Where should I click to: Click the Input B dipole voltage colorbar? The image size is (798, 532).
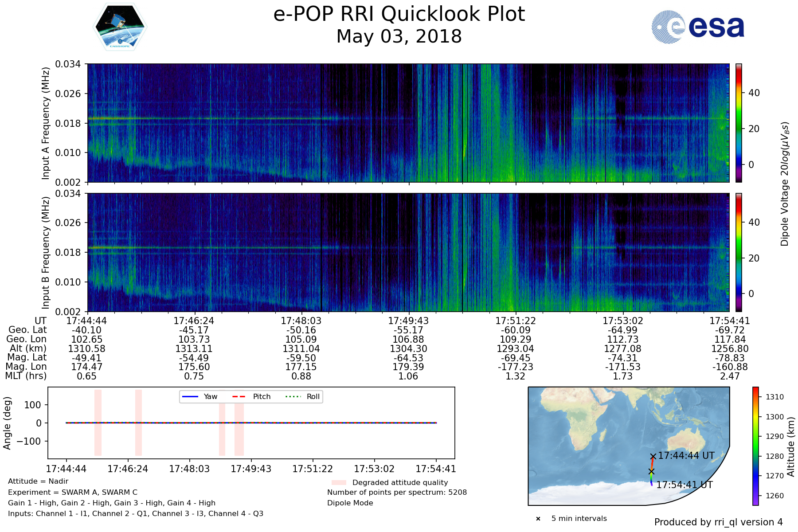coord(739,252)
